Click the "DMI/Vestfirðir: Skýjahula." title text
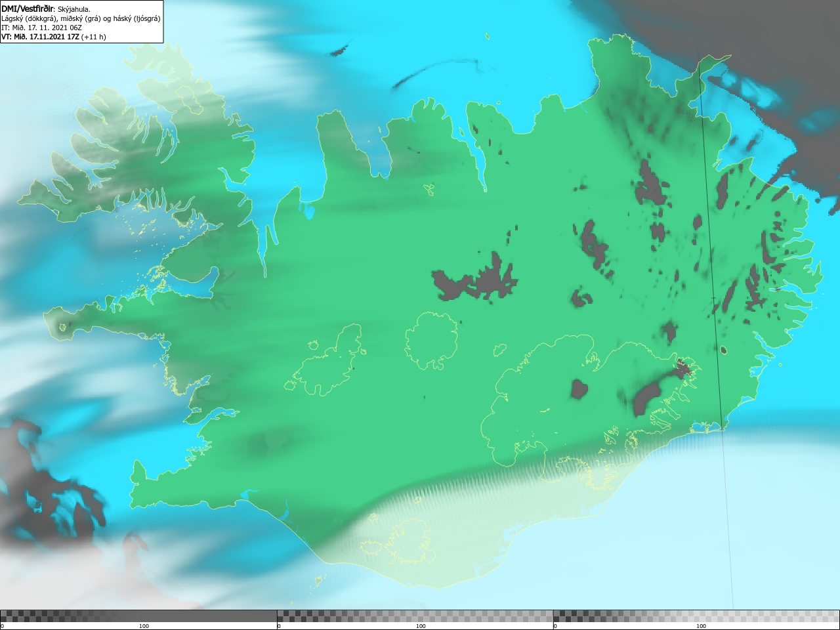 (46, 9)
